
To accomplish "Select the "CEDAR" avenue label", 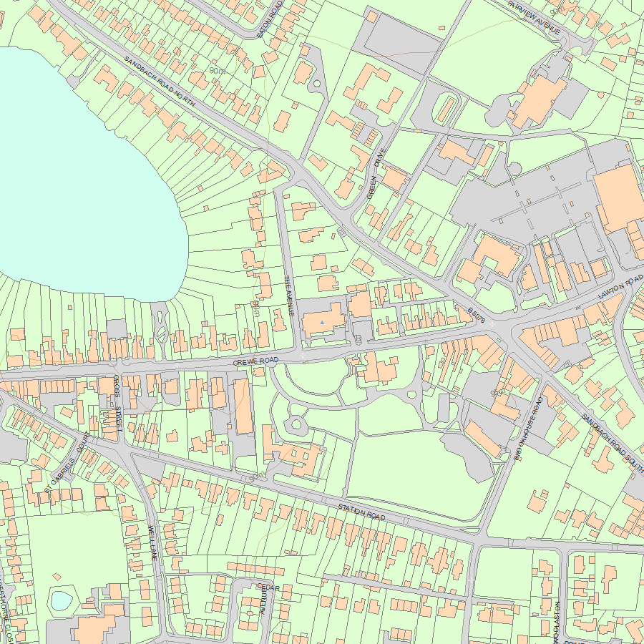I will click(268, 587).
